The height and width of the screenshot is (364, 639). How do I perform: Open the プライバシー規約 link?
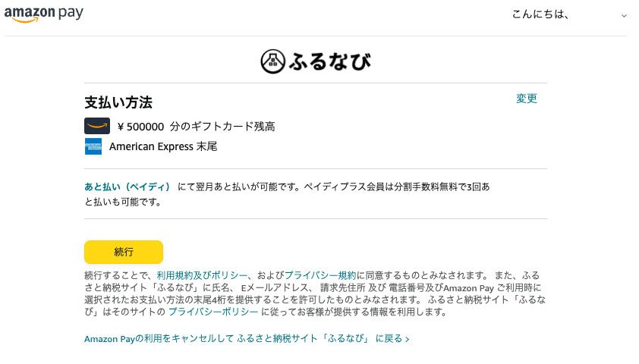[x=320, y=275]
